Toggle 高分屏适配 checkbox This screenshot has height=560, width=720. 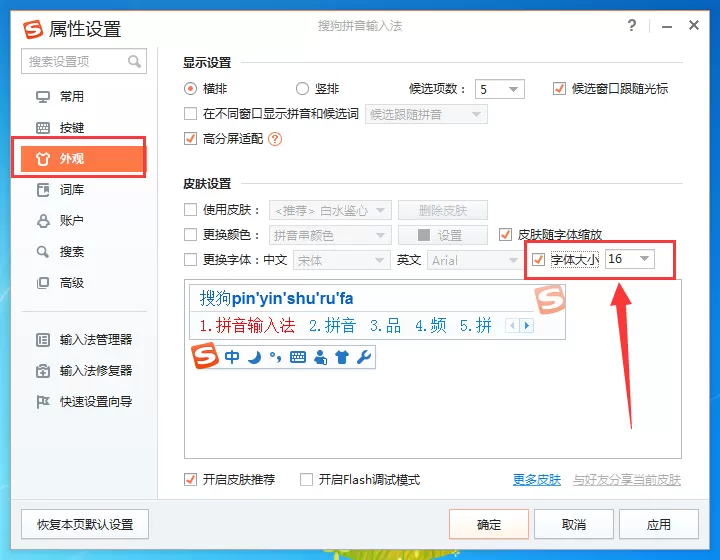(190, 138)
